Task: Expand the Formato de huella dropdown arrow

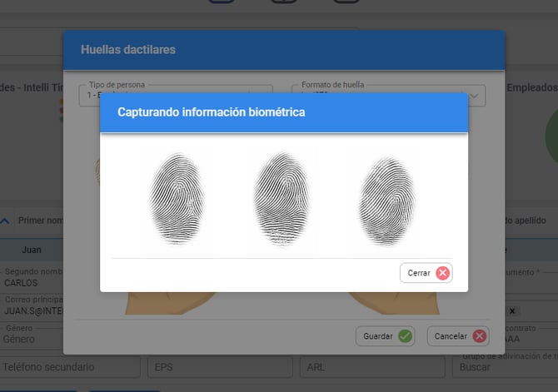Action: (x=476, y=97)
